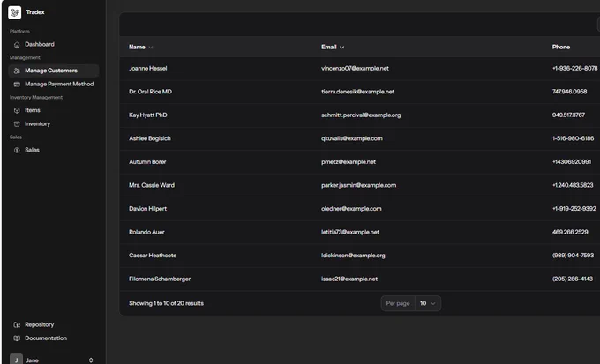
Task: Select customer Joanne Hessel
Action: click(x=147, y=69)
